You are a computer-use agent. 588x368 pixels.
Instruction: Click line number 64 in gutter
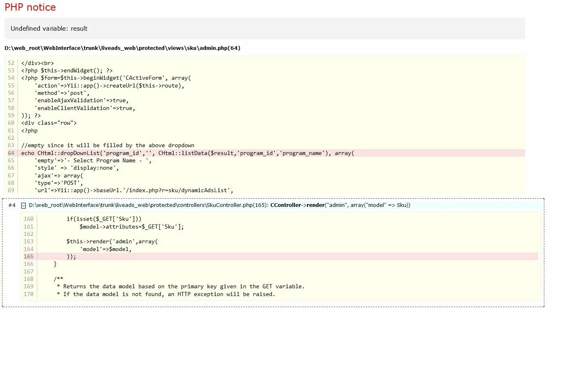(11, 153)
